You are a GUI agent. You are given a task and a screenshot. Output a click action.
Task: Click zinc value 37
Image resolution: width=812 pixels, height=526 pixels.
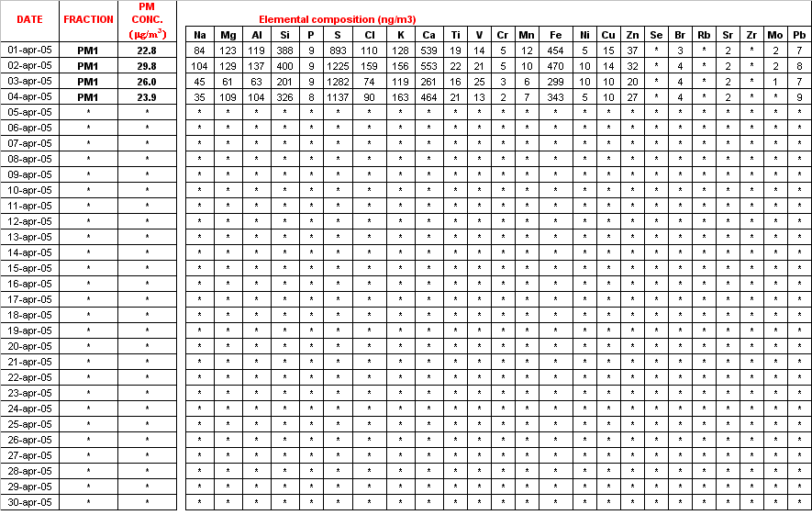click(632, 50)
